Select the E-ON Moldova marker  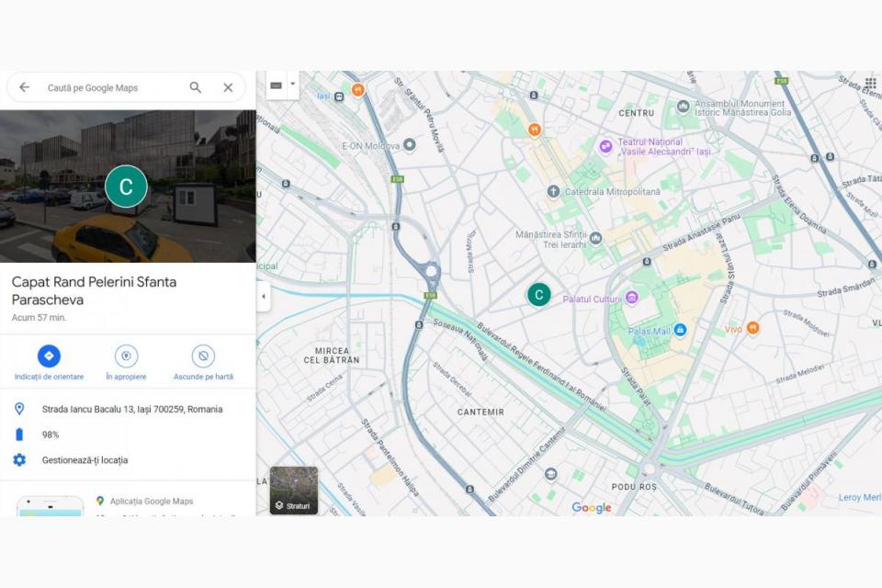pos(410,144)
